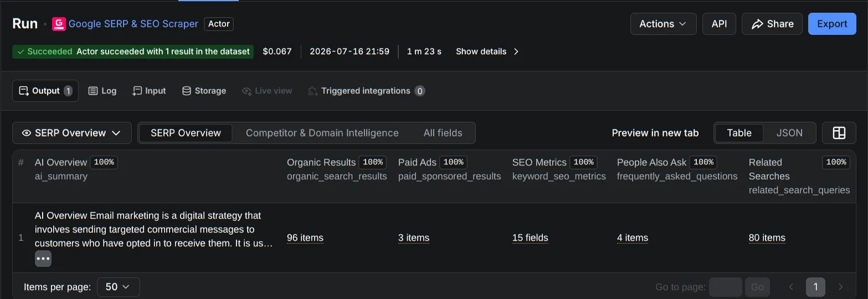Go to previous page arrow
The image size is (868, 299).
(791, 287)
